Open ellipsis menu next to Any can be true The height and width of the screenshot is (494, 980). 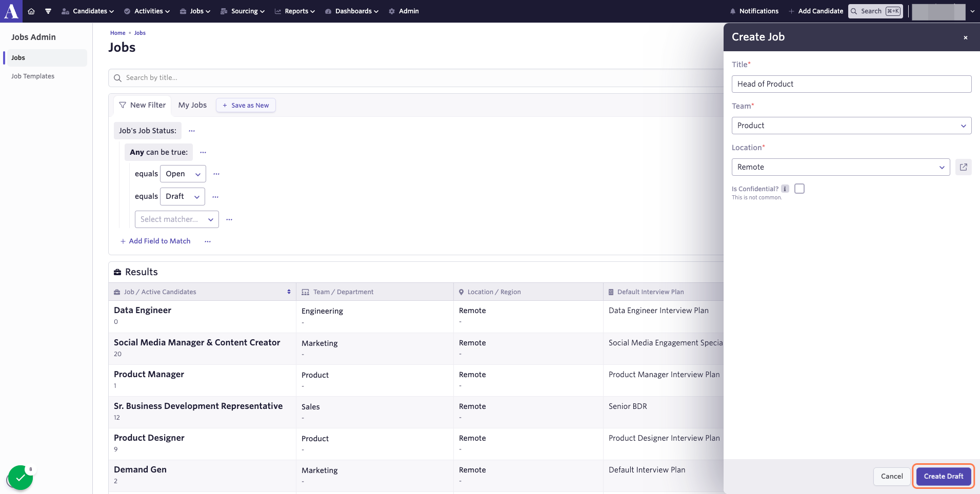(203, 152)
